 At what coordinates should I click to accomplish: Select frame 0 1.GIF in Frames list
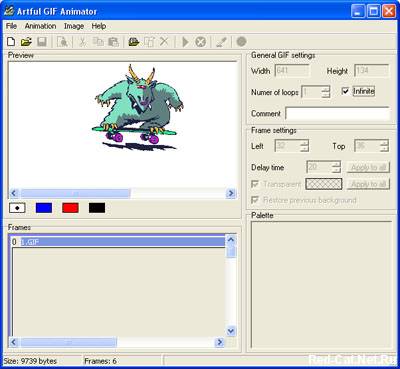coord(118,242)
